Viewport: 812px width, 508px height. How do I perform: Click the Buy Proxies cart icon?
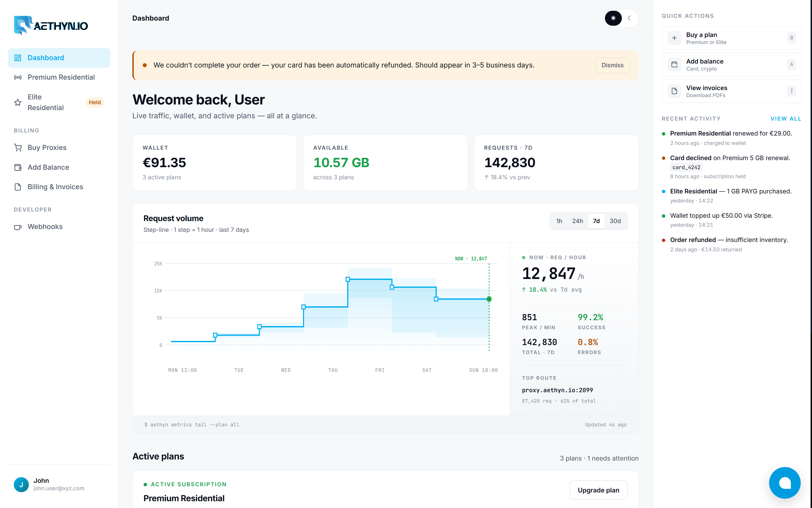point(18,147)
